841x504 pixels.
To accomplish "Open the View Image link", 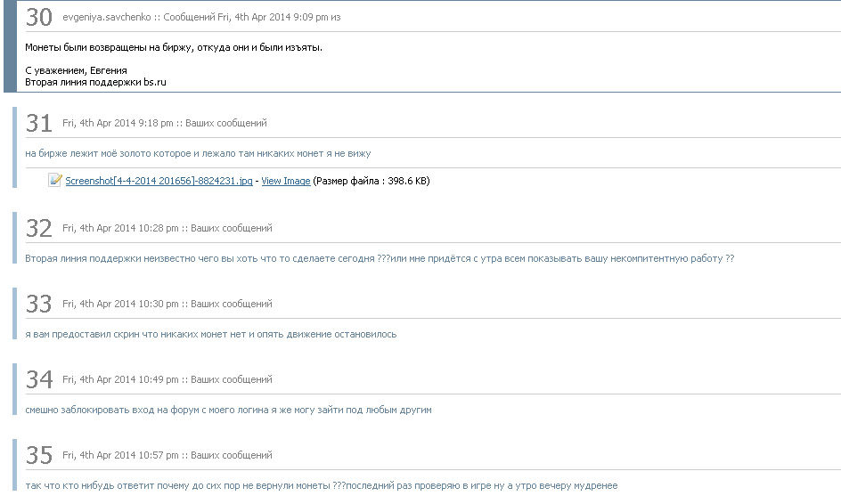I will pyautogui.click(x=286, y=182).
